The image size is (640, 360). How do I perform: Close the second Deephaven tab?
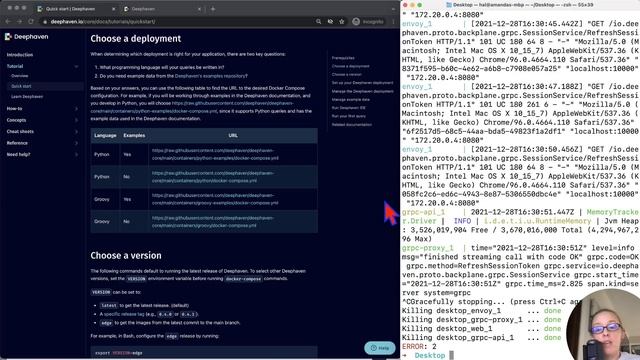point(199,9)
